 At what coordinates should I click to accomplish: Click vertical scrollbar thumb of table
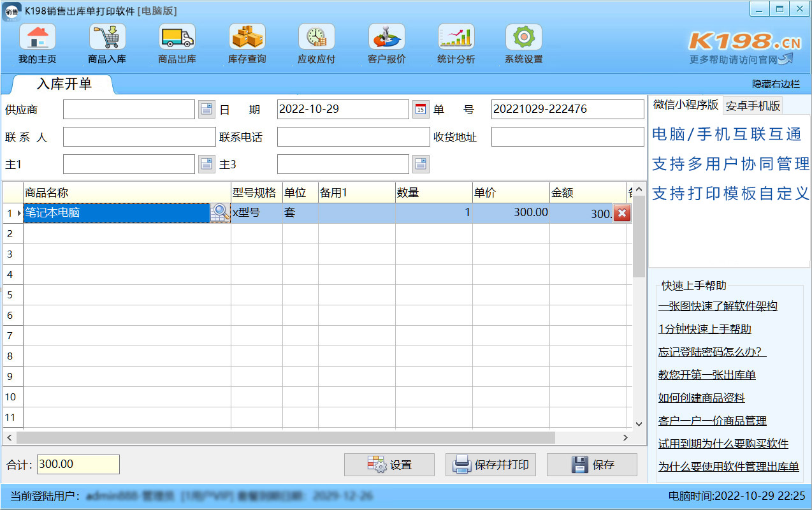tap(639, 237)
